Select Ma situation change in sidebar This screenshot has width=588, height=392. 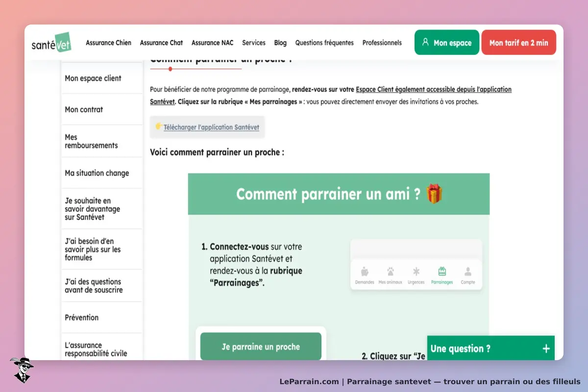102,173
